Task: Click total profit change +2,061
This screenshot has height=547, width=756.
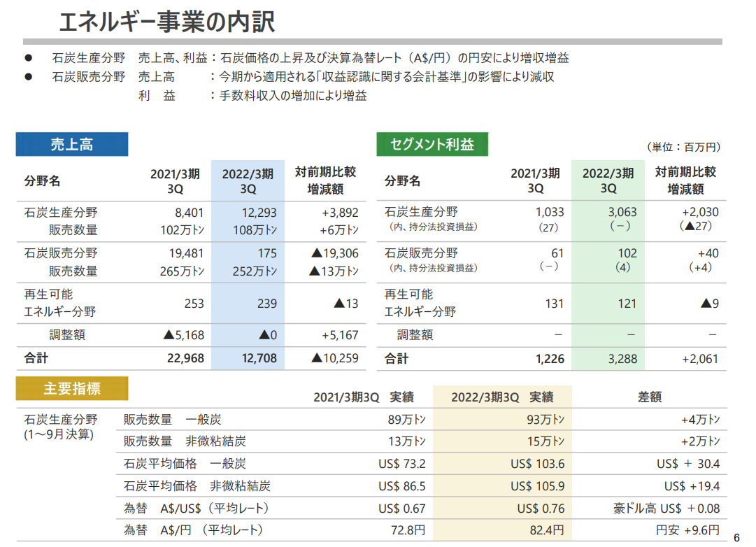Action: click(700, 359)
